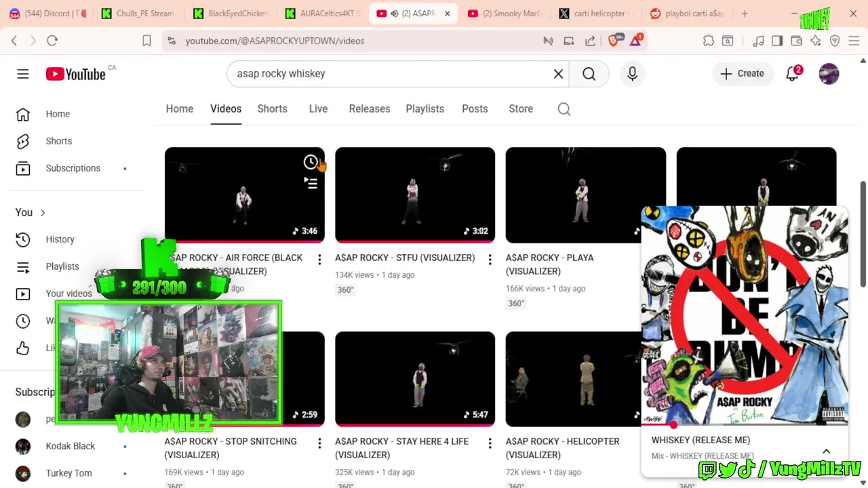Click the page vertical scrollbar

[863, 234]
